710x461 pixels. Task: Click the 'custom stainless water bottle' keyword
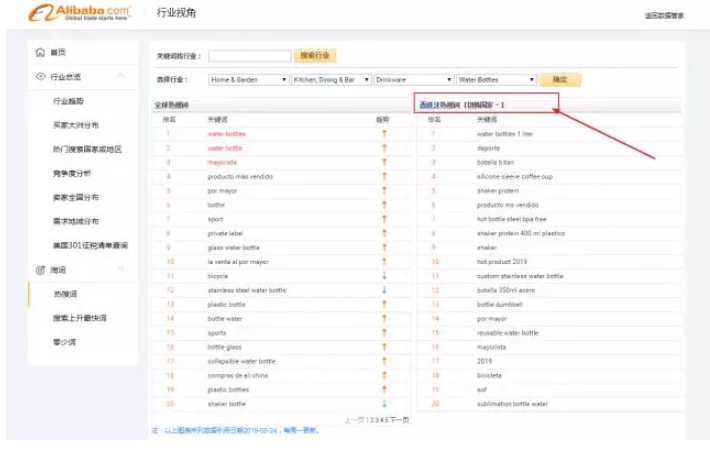coord(520,276)
